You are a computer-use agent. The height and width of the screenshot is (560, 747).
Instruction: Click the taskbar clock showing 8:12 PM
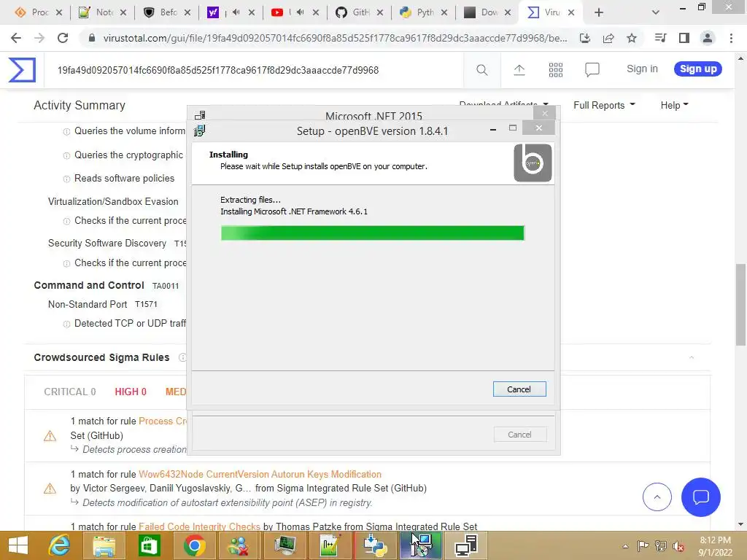pyautogui.click(x=715, y=546)
